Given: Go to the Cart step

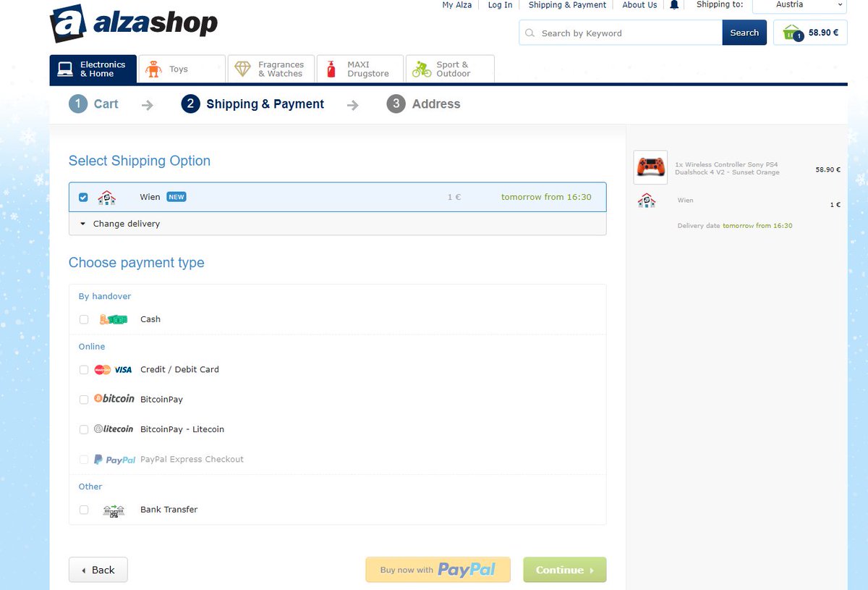Looking at the screenshot, I should click(106, 104).
